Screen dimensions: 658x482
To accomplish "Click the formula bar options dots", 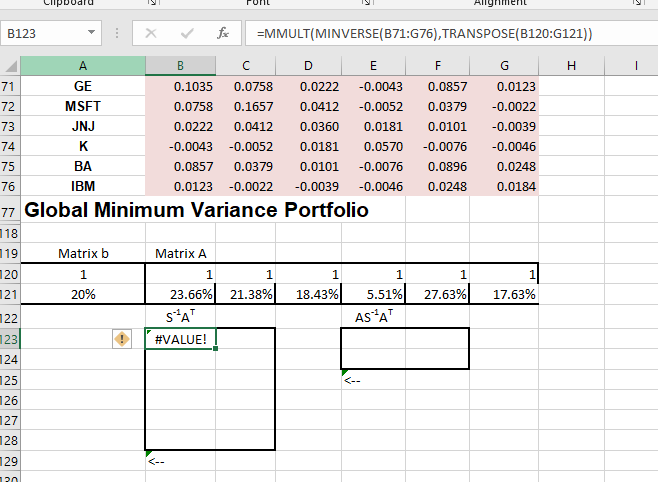I will point(117,33).
